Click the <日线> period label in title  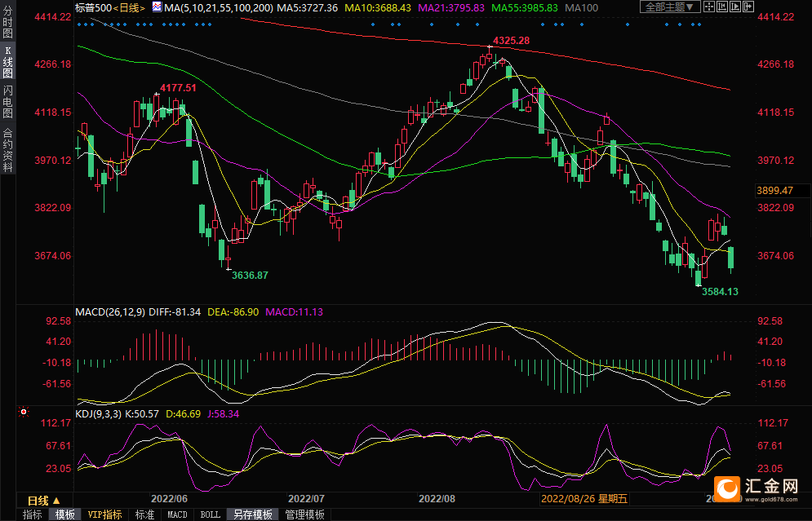128,7
